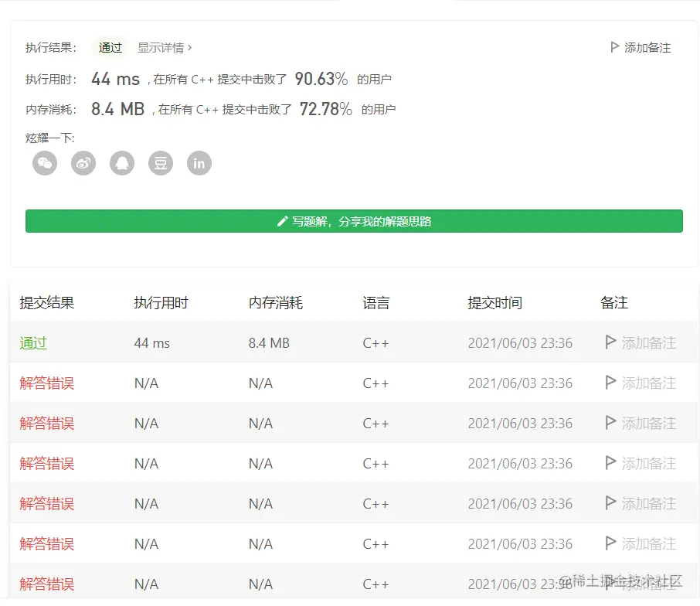Click the 执行用时 column header
Viewport: 700px width, 606px height.
click(x=161, y=303)
